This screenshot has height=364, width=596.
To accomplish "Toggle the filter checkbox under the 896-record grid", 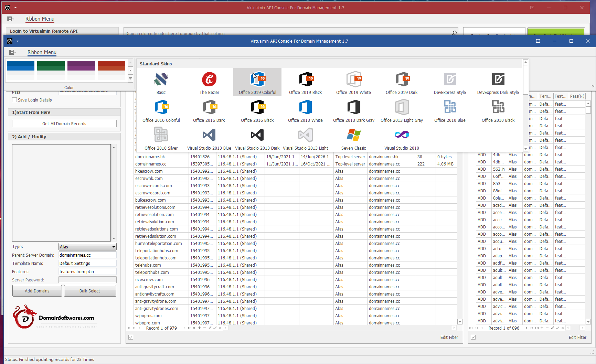I will point(473,337).
